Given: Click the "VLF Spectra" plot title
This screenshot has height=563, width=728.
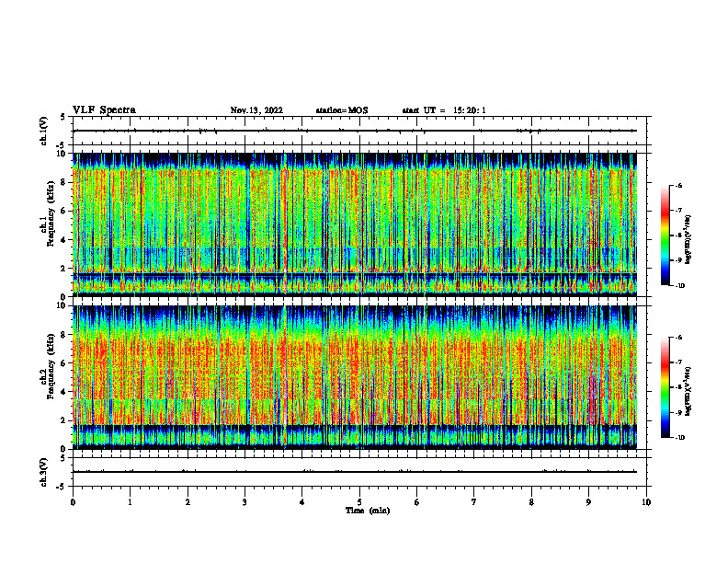Looking at the screenshot, I should click(x=104, y=110).
